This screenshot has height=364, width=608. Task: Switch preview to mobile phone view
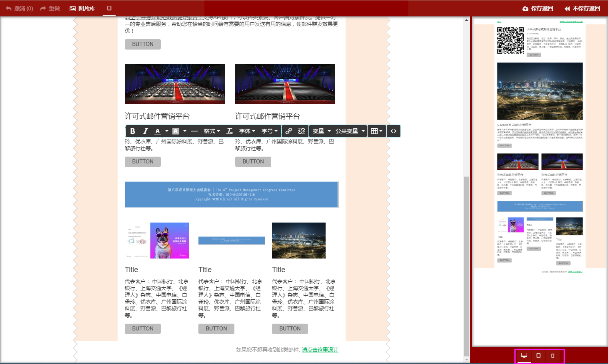[553, 355]
